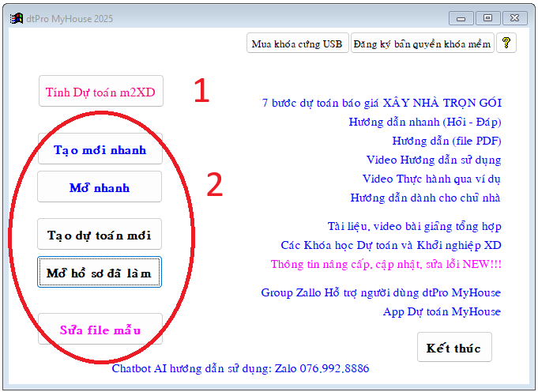Click the dtPro MyHouse title bar app icon
The image size is (538, 392).
16,17
